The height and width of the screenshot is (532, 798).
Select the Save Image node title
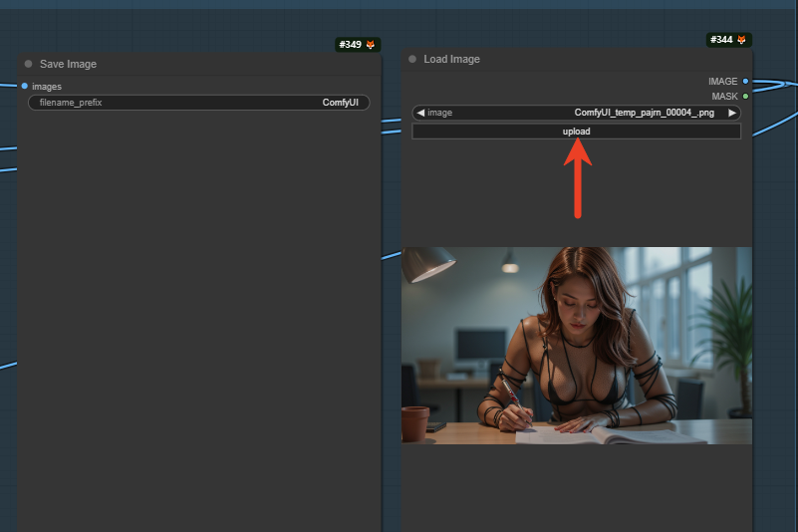tap(68, 64)
